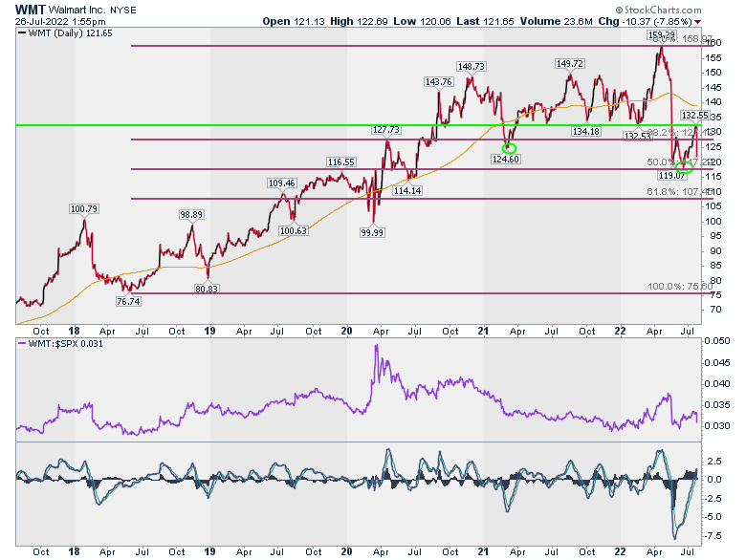Click the 114.14 price label
The image size is (746, 560).
point(407,190)
